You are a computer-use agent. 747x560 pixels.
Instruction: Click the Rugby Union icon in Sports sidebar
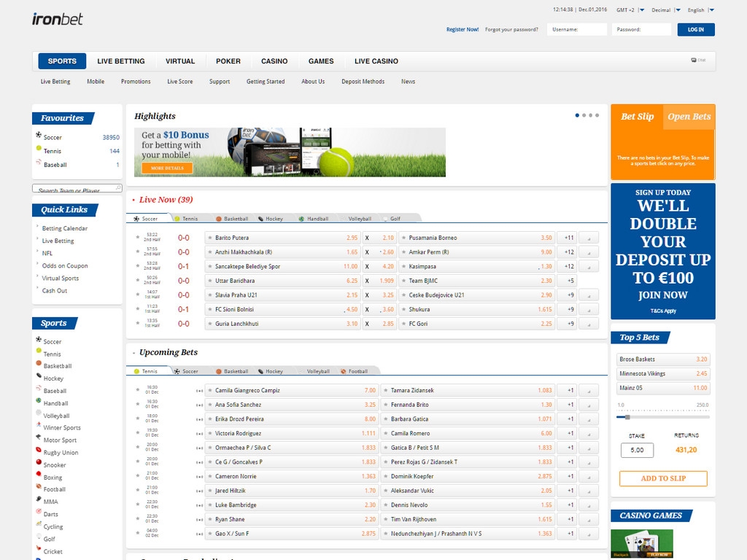pyautogui.click(x=39, y=451)
